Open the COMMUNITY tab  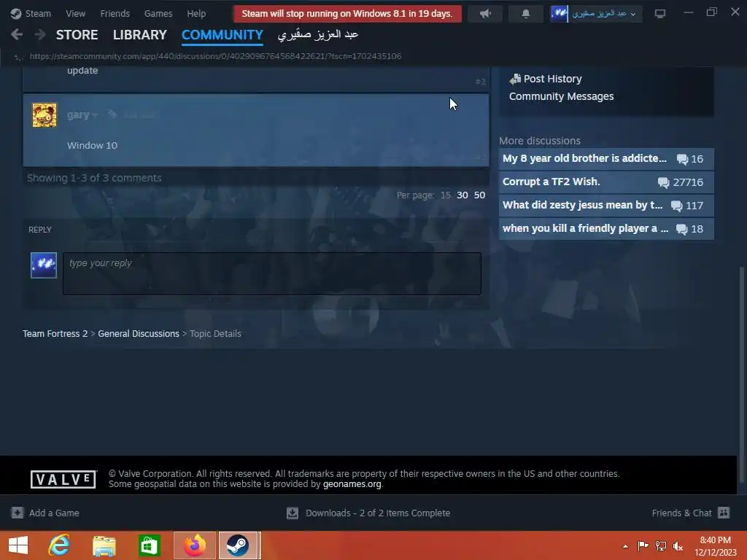point(222,35)
